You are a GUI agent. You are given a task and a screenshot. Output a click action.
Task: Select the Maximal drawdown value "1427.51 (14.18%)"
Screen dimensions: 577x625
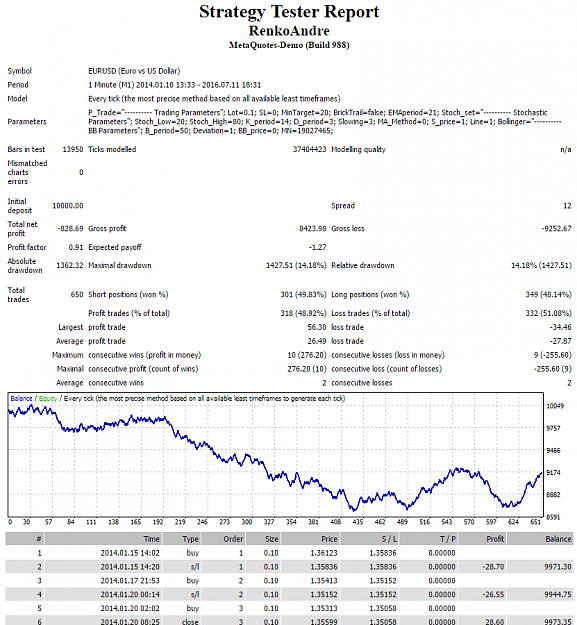pyautogui.click(x=296, y=265)
